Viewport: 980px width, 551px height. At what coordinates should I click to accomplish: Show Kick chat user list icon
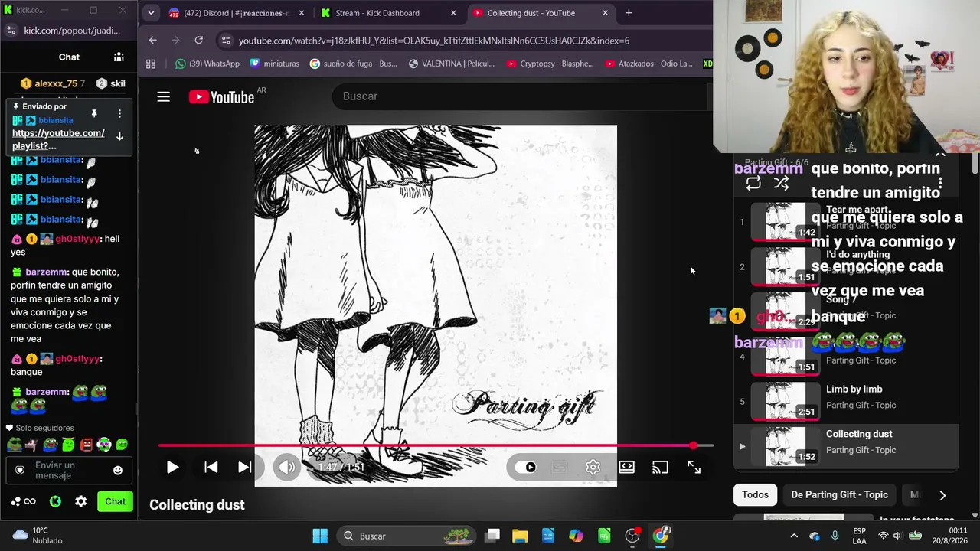pos(119,57)
